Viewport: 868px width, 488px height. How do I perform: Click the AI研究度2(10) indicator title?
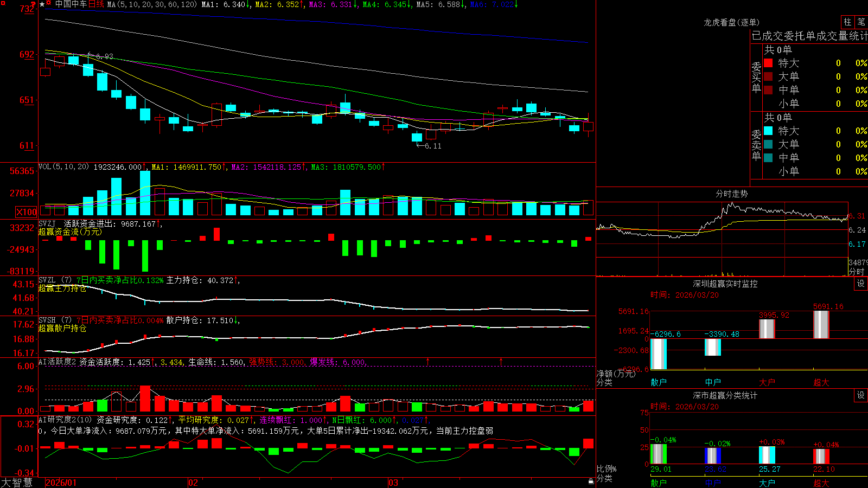66,420
